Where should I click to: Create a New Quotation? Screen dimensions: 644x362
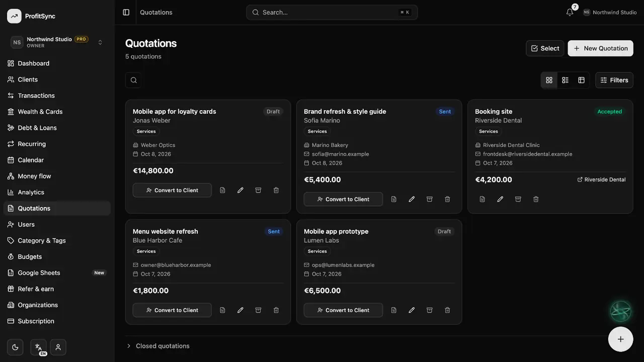(600, 48)
